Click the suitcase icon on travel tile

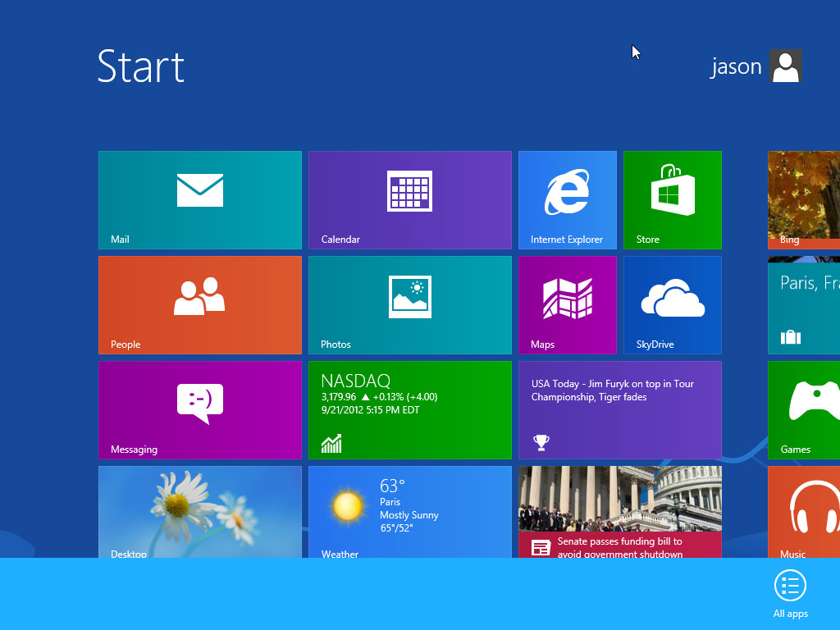(790, 337)
